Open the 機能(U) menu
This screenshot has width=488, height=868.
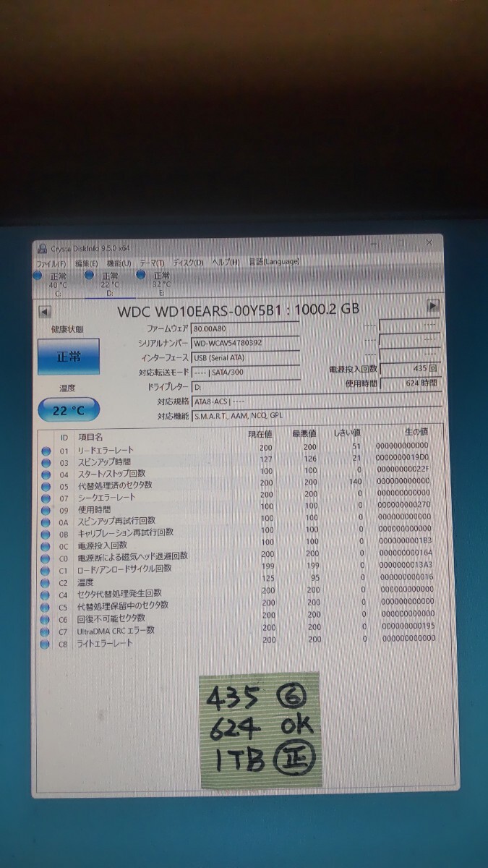119,264
